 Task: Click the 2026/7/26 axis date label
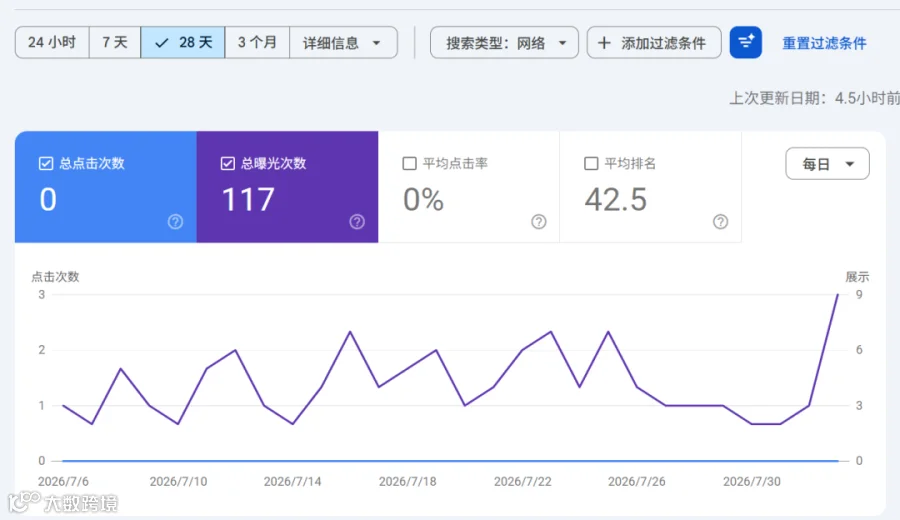coord(637,482)
